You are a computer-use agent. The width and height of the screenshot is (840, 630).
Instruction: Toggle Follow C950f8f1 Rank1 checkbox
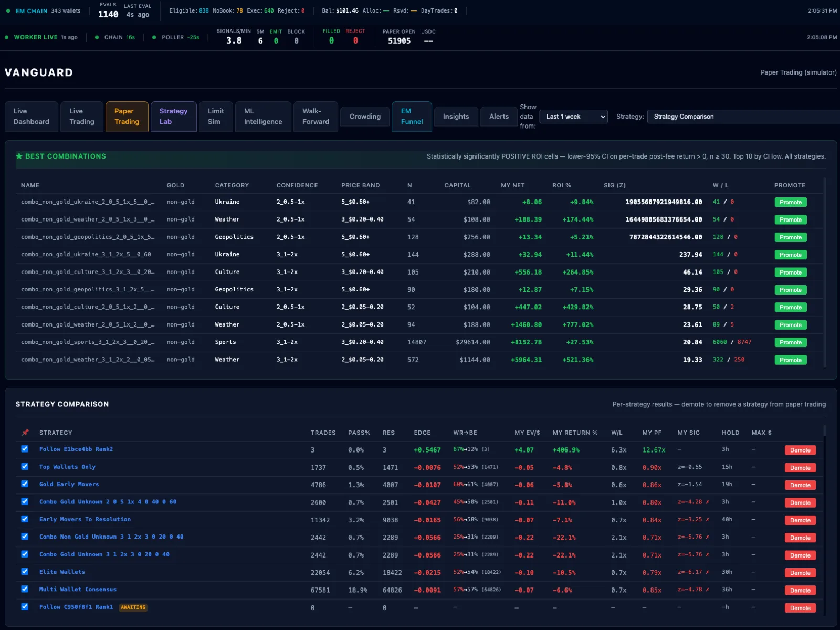click(x=25, y=606)
